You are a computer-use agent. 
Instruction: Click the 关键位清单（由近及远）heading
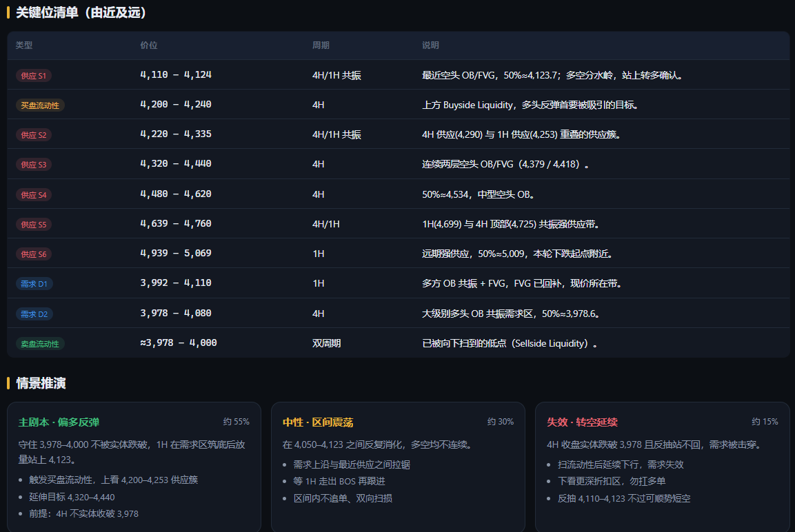coord(81,12)
